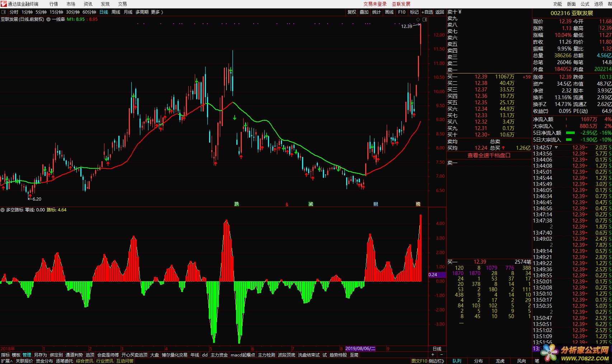
Task: Switch to 60分钟 period
Action: click(89, 12)
